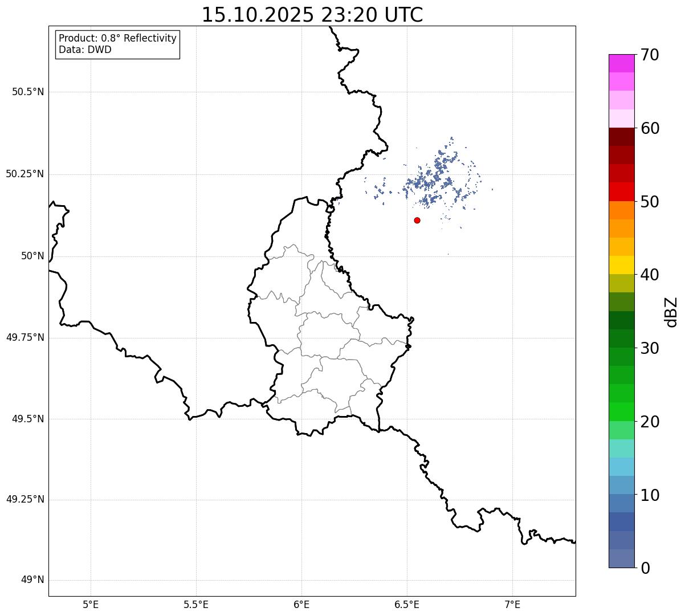Click the 'Product: 0.8° Reflectivity' label
The width and height of the screenshot is (685, 616).
(118, 38)
